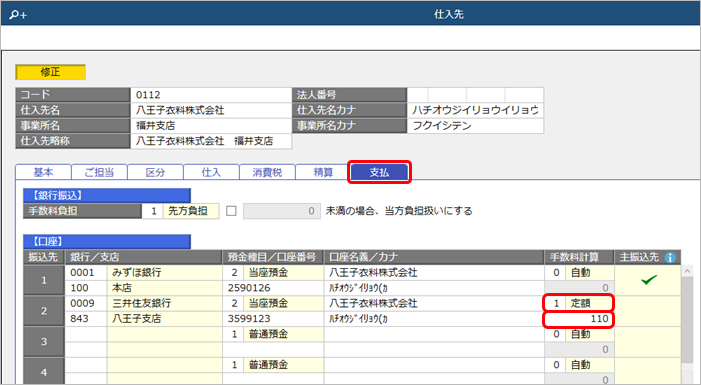This screenshot has height=385, width=701.
Task: Click 手数料計算 code 0 in row 1
Action: [555, 273]
